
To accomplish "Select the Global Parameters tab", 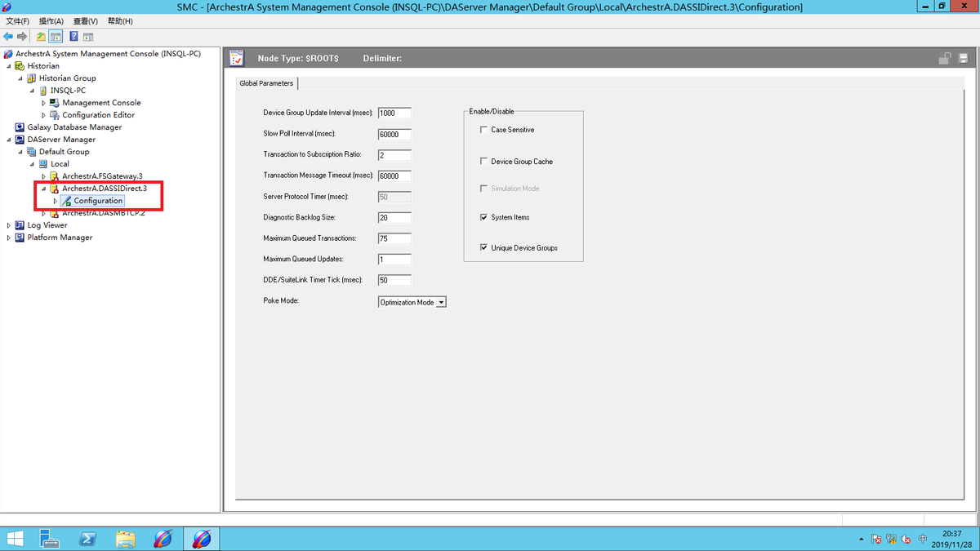I will [266, 83].
